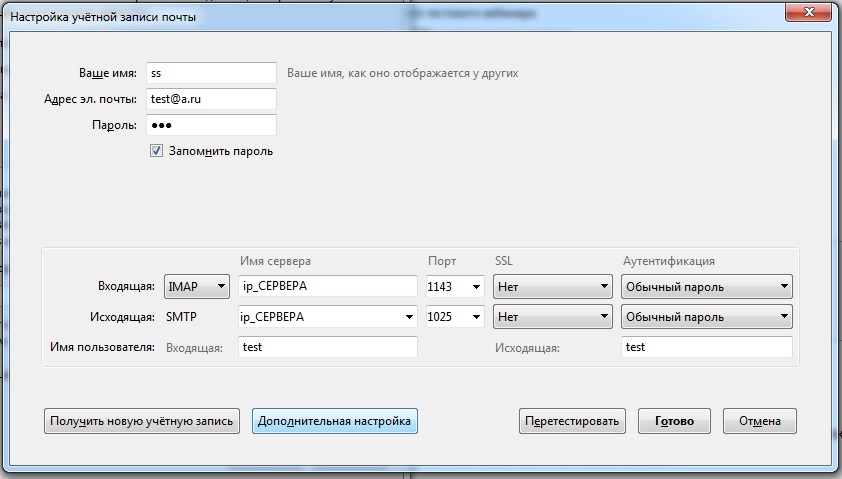842x479 pixels.
Task: Click into the 'Пароль' password field
Action: point(210,125)
